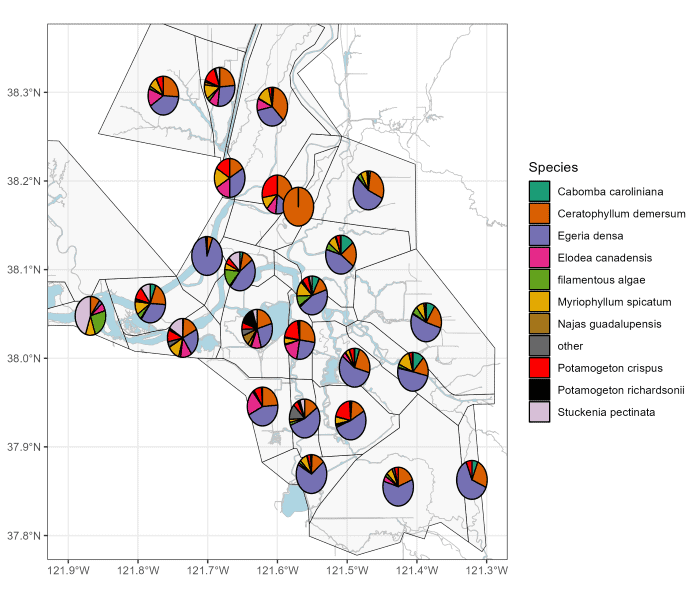The height and width of the screenshot is (600, 700).
Task: Select the Ceratophyllum demersum orange legend swatch
Action: tap(540, 214)
